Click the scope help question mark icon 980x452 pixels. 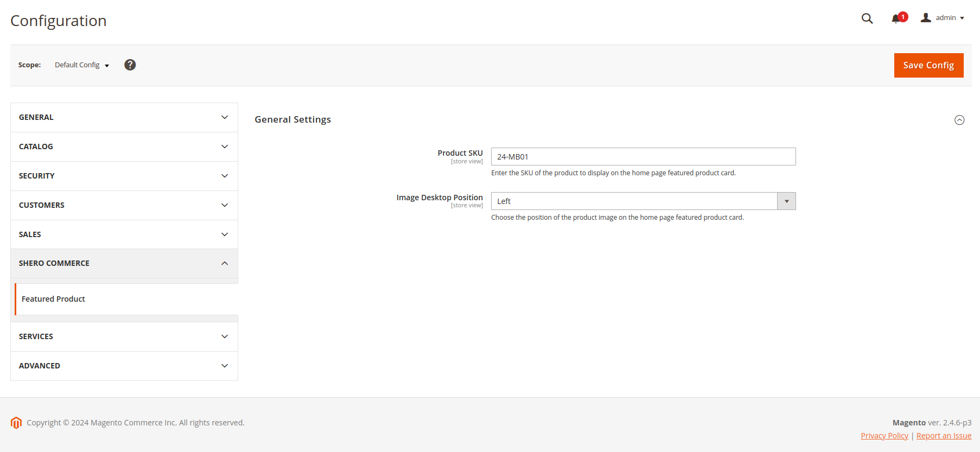[130, 65]
